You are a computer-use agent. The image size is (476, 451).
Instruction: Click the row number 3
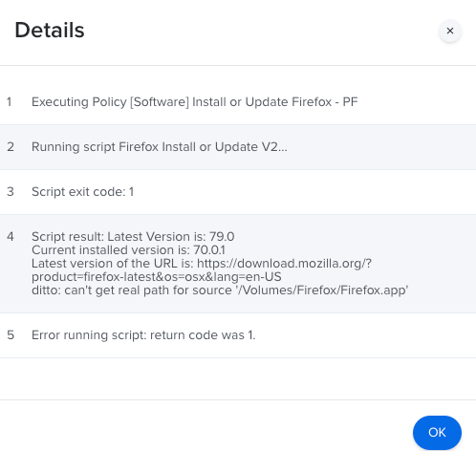tap(11, 192)
